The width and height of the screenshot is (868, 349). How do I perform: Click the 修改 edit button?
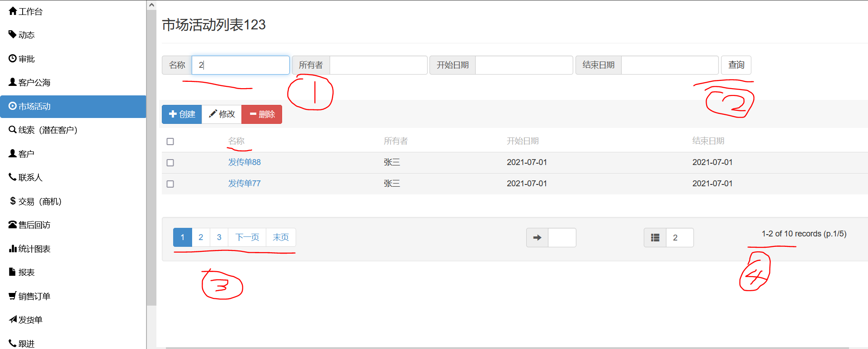[222, 114]
